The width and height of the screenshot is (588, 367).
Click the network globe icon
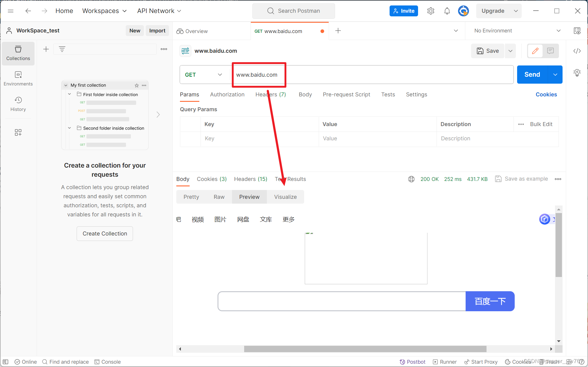(411, 179)
